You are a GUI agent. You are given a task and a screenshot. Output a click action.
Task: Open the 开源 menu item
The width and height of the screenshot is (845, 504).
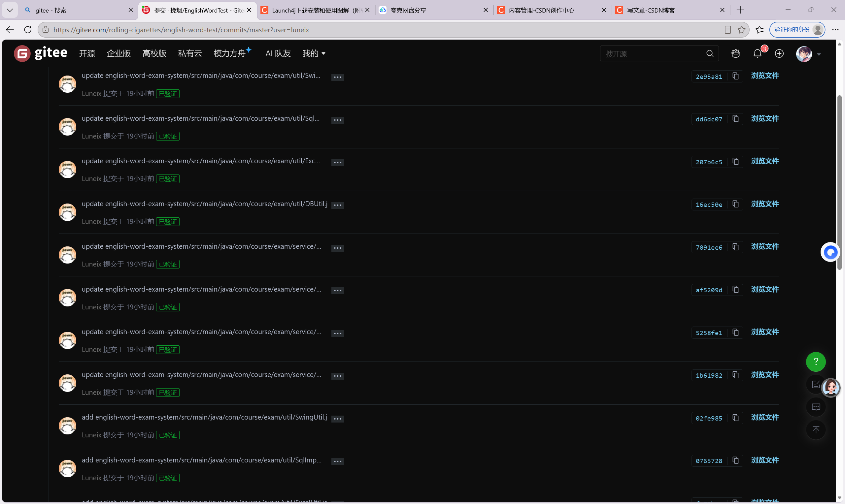pos(87,54)
